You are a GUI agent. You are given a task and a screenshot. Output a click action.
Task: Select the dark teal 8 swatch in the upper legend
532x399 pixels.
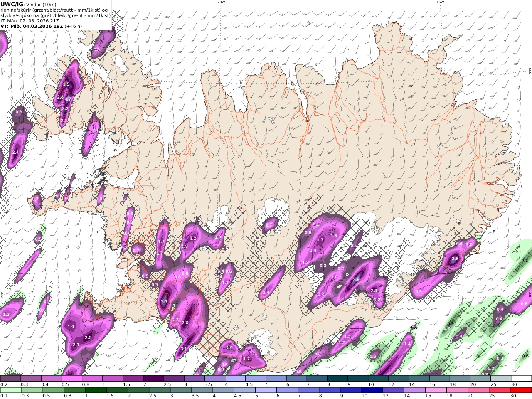pos(337,379)
